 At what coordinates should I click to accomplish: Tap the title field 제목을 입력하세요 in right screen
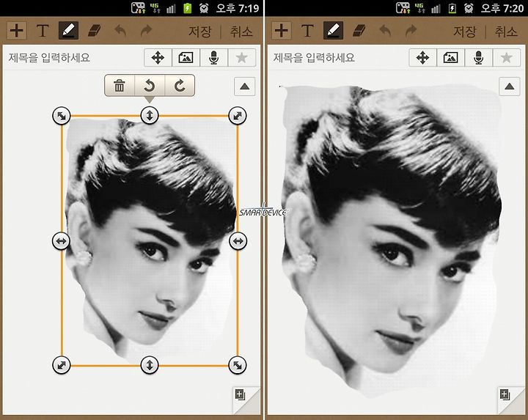[314, 58]
